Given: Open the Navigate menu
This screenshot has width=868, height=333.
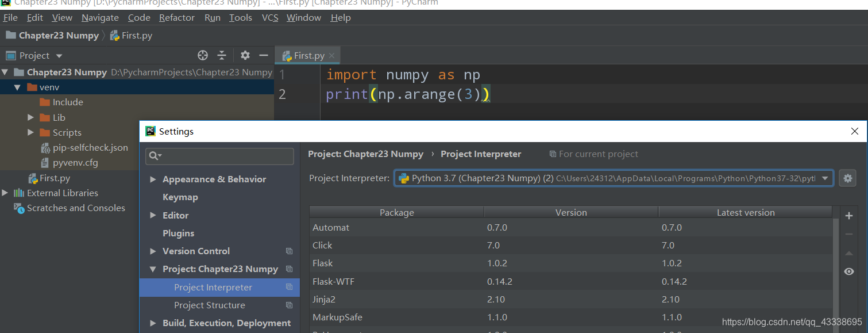Looking at the screenshot, I should pos(100,18).
